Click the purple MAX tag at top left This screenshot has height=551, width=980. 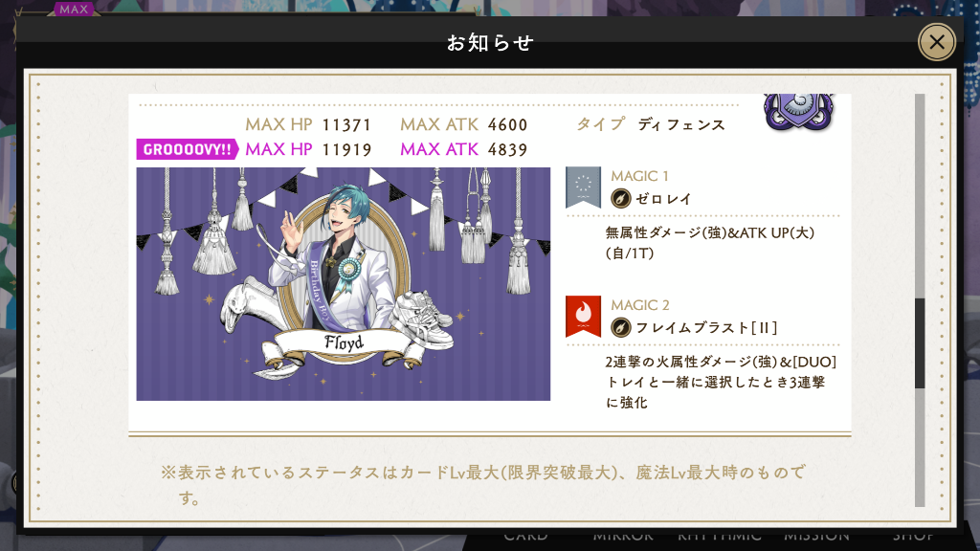tap(74, 10)
